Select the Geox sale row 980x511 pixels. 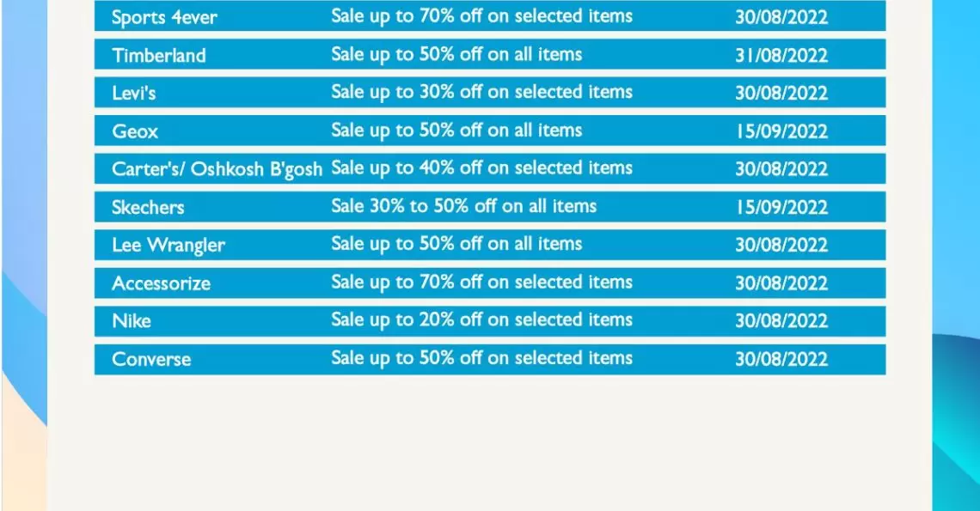490,131
